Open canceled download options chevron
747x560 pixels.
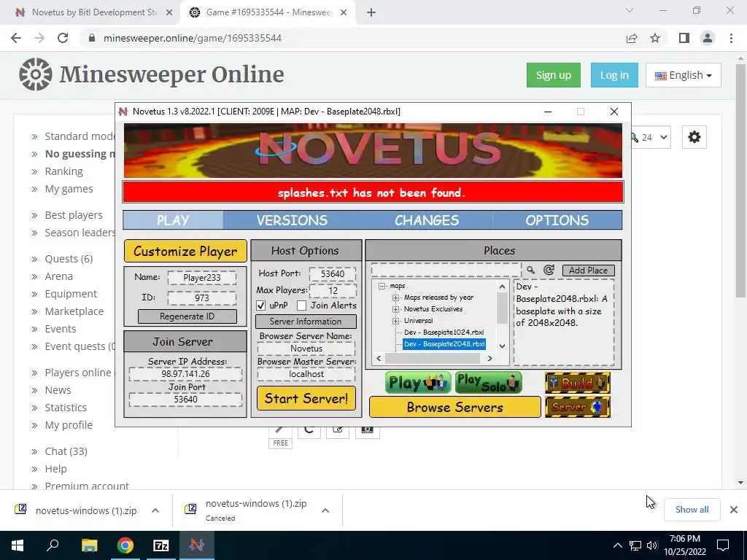coord(325,510)
